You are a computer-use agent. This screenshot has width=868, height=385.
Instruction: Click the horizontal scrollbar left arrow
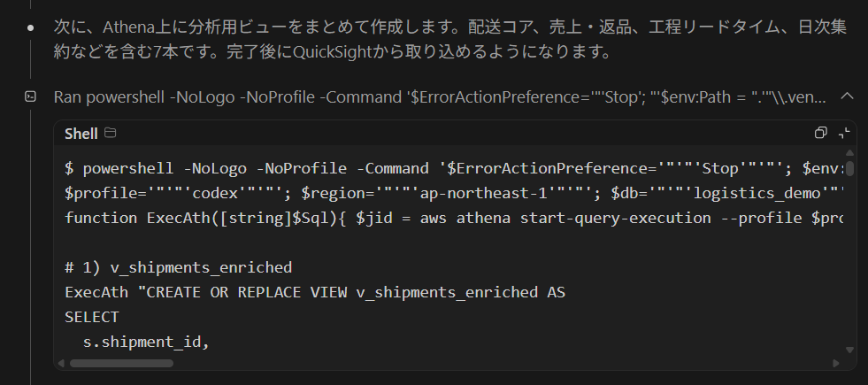pyautogui.click(x=61, y=362)
